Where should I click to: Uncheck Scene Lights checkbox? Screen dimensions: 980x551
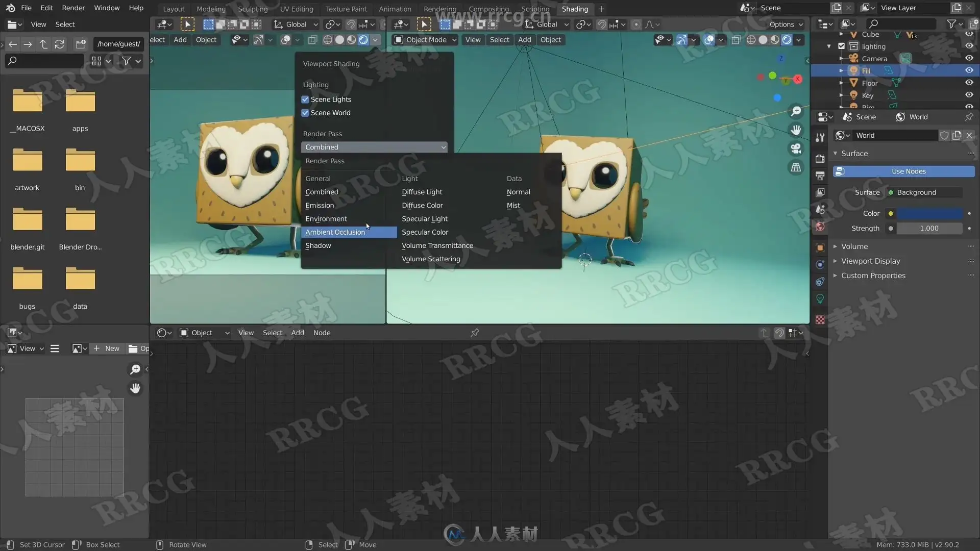tap(305, 99)
